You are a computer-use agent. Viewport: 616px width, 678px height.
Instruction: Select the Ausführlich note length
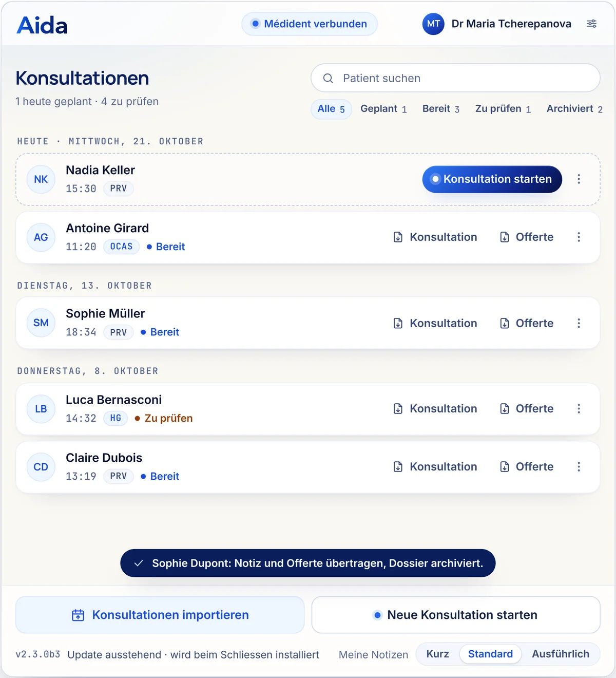[561, 654]
